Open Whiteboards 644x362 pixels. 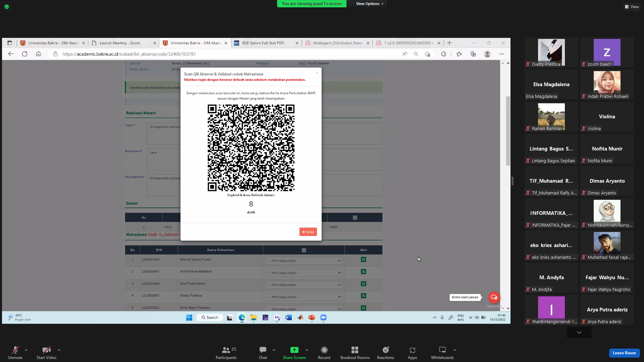(442, 353)
